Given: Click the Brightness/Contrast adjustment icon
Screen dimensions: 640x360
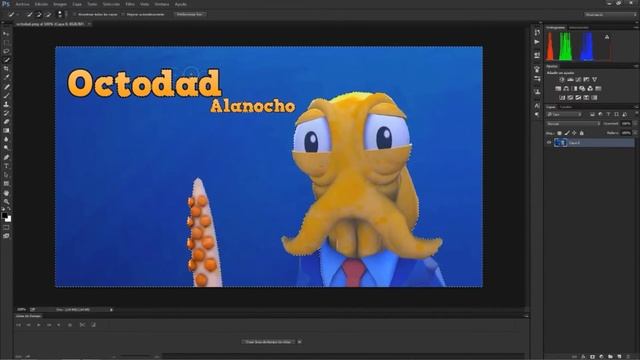Looking at the screenshot, I should point(562,80).
